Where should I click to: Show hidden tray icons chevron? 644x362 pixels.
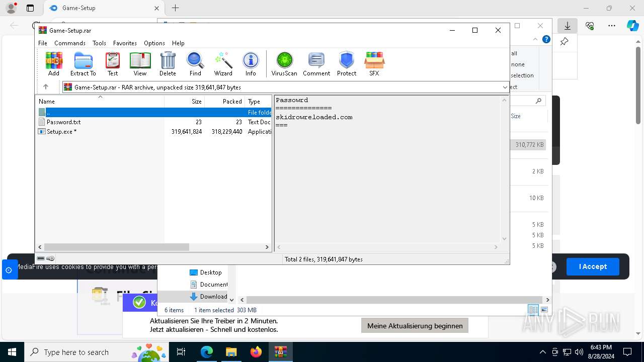coord(542,352)
